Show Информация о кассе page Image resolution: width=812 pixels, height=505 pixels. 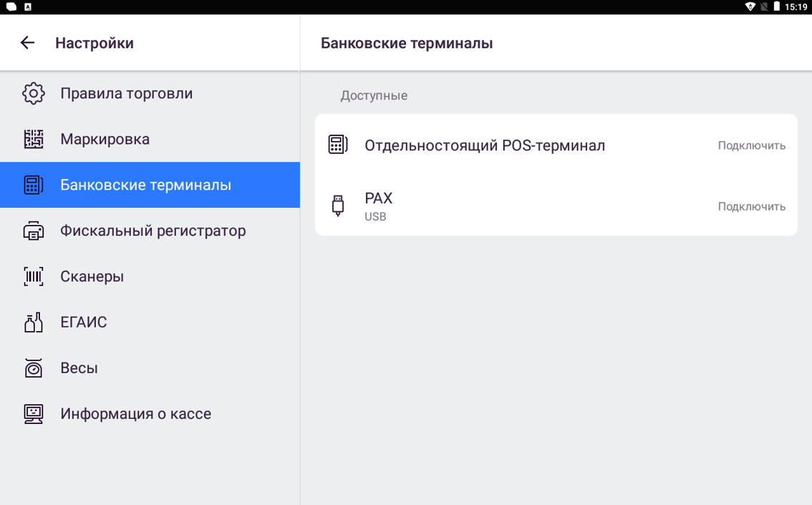[x=135, y=414]
